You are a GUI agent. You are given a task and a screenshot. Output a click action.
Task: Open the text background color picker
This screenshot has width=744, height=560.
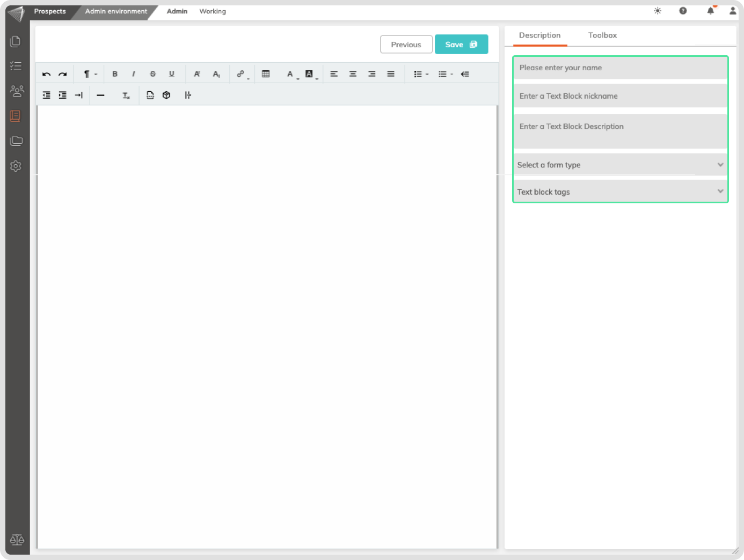(x=310, y=74)
